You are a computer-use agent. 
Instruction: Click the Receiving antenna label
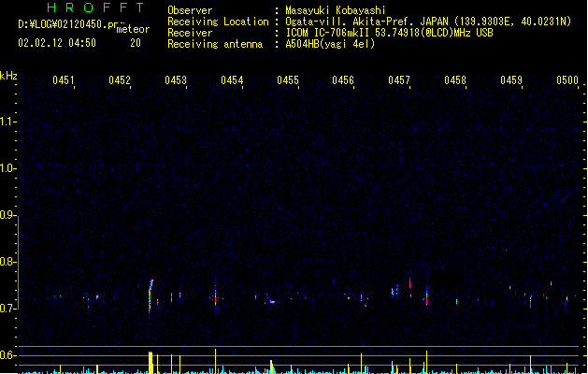[215, 44]
